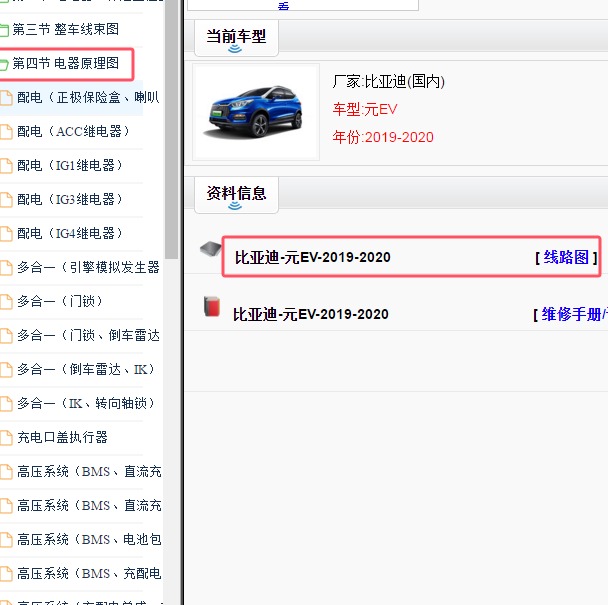Image resolution: width=608 pixels, height=605 pixels.
Task: Click document icon beside 高压系统（BMS、电池包
Action: point(6,540)
